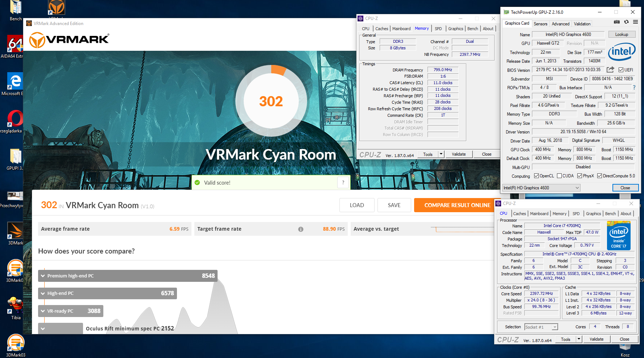Click the valid score green checkmark icon
This screenshot has width=644, height=358.
click(197, 182)
